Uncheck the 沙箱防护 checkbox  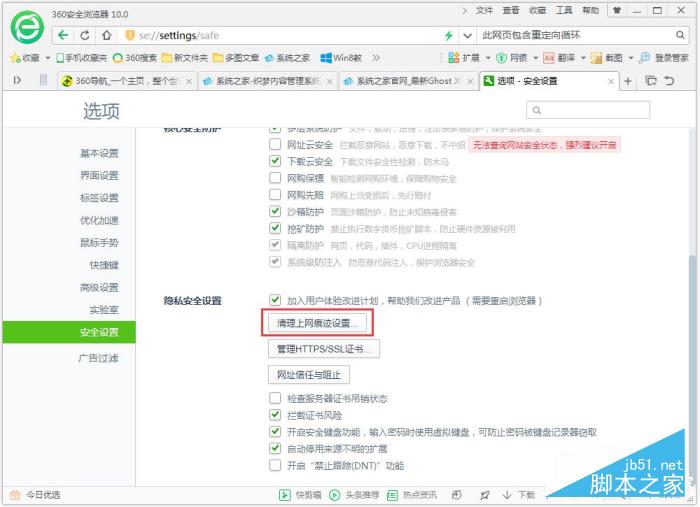(275, 211)
